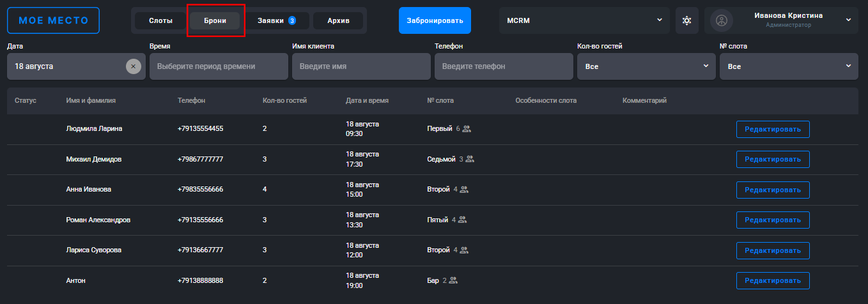Viewport: 868px width, 304px height.
Task: Open the № слота filter dropdown
Action: [789, 66]
